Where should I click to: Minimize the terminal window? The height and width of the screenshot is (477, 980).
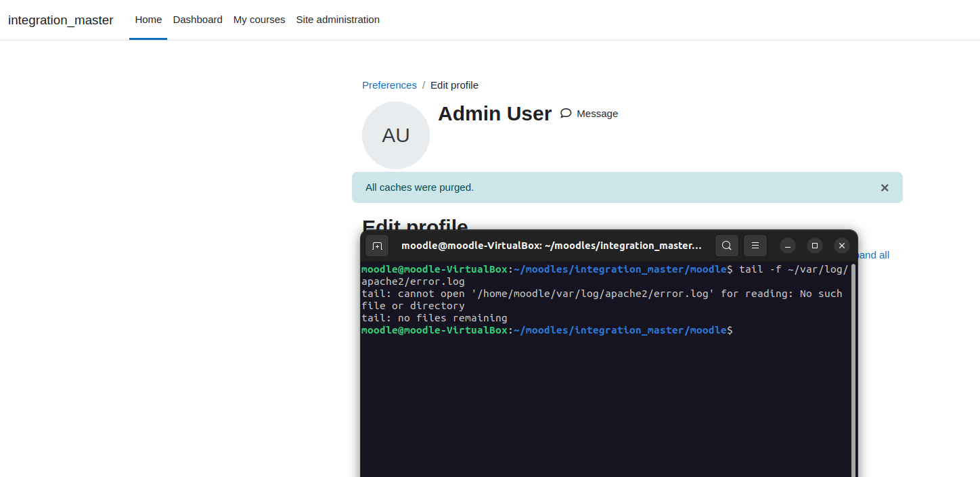788,246
